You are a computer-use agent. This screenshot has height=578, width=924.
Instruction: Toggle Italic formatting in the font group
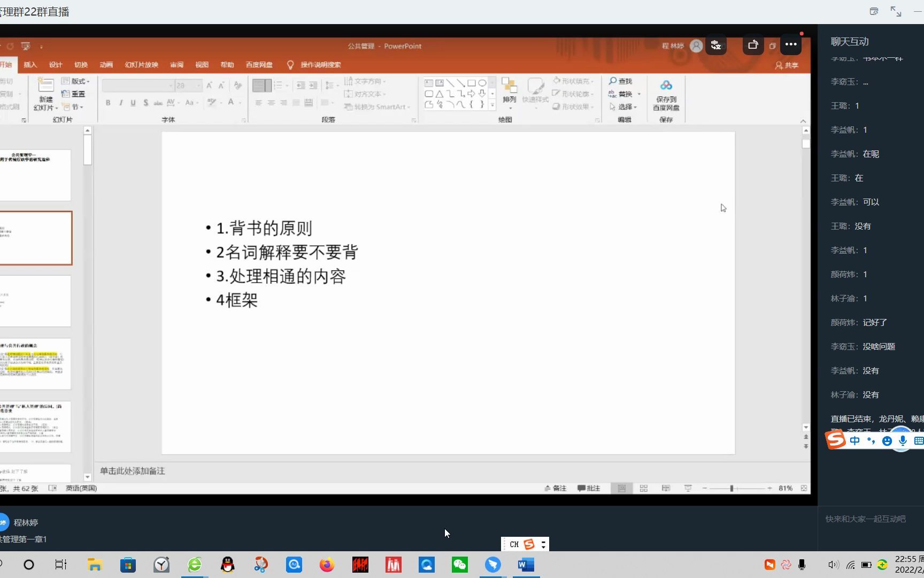(x=121, y=103)
